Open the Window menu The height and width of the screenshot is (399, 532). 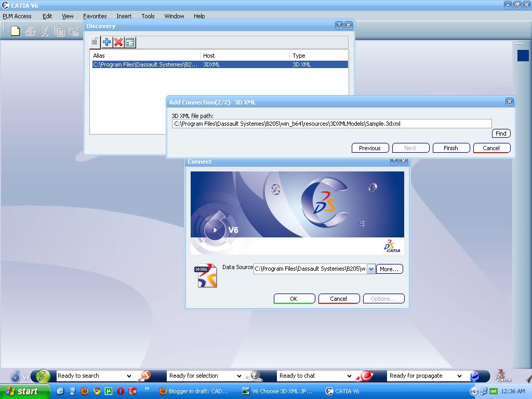(x=174, y=16)
